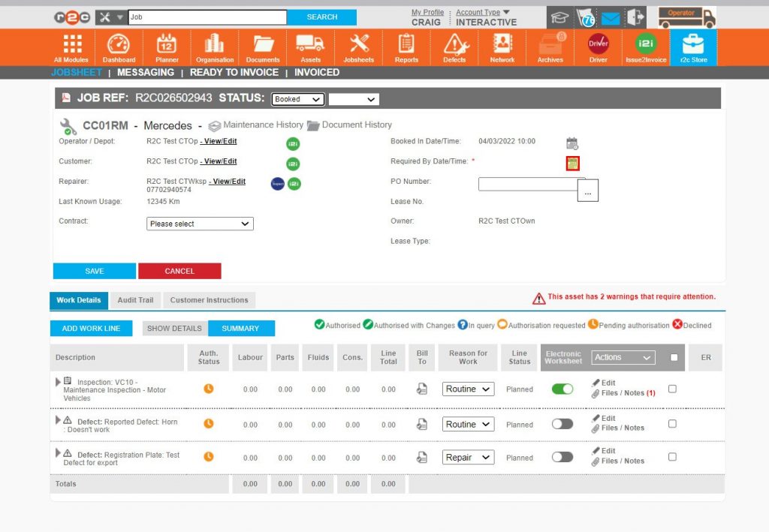Open the empty dropdown next to status
The width and height of the screenshot is (769, 532).
tap(354, 99)
